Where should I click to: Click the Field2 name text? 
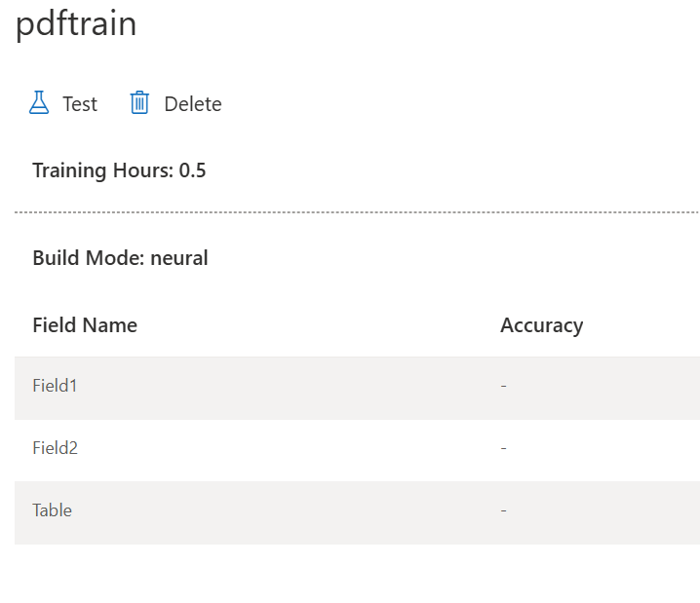click(x=56, y=448)
